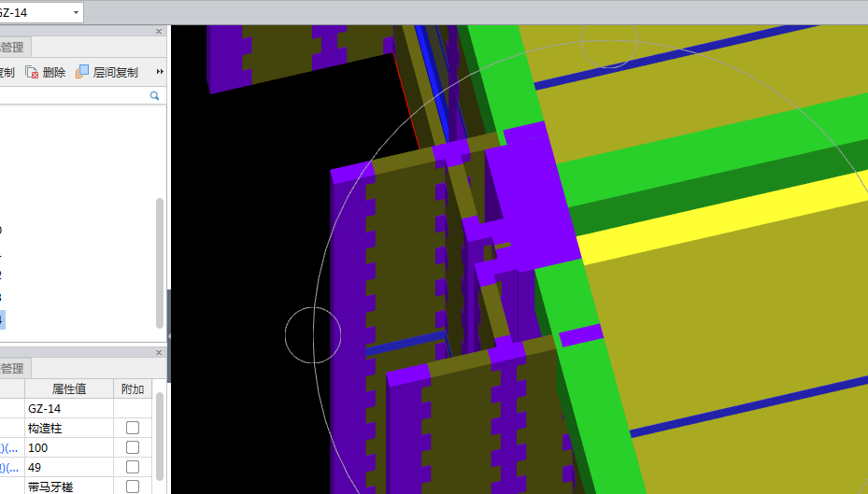Click the search input field
This screenshot has height=494, width=868.
click(74, 95)
